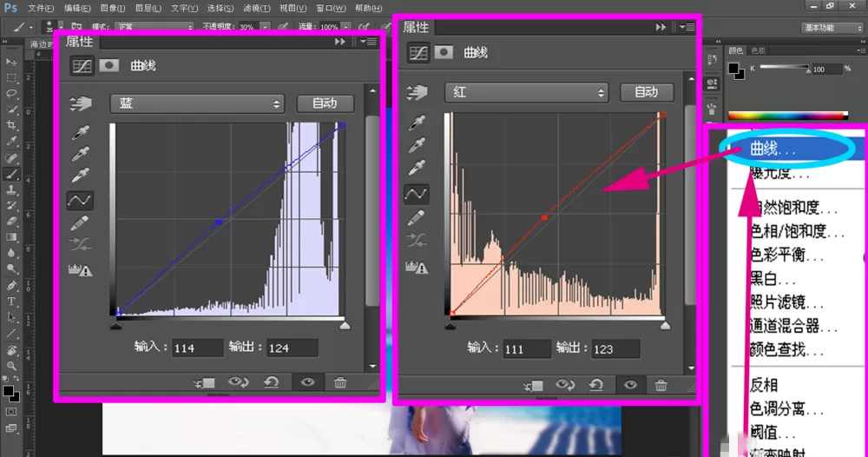This screenshot has width=868, height=457.
Task: Open the 基本功能 workspace dropdown
Action: click(x=832, y=27)
